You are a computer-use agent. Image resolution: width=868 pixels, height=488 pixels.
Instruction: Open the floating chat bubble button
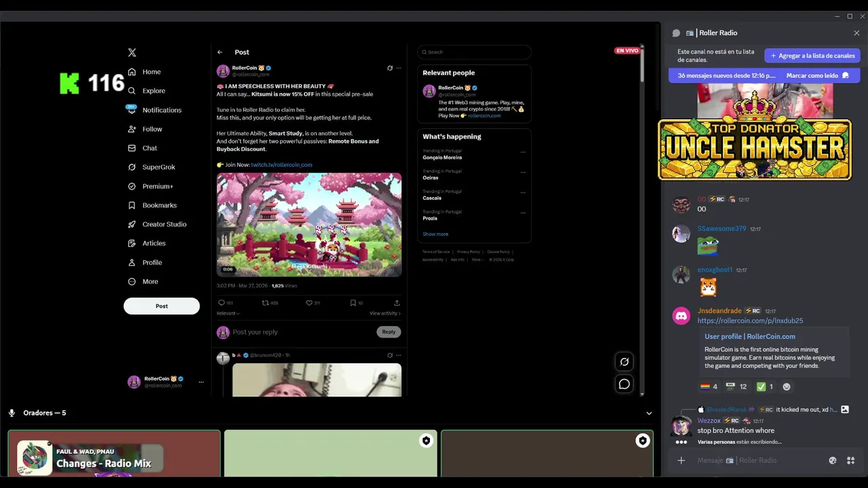pyautogui.click(x=625, y=384)
